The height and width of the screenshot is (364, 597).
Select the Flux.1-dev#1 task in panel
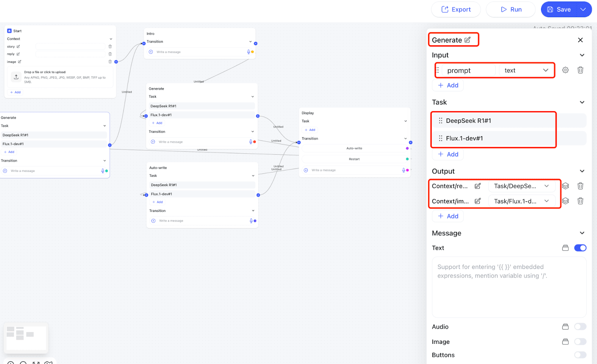[x=509, y=138]
